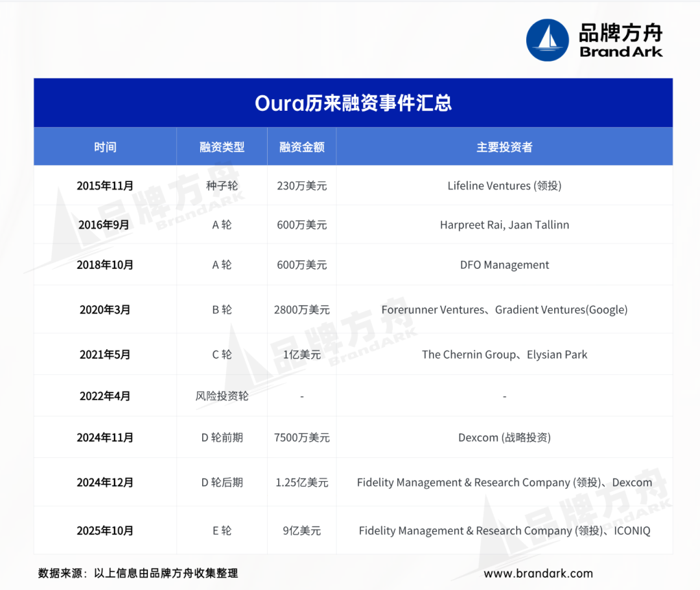Click Lifeline Ventures (领投) investor cell
This screenshot has height=590, width=700.
(x=504, y=186)
